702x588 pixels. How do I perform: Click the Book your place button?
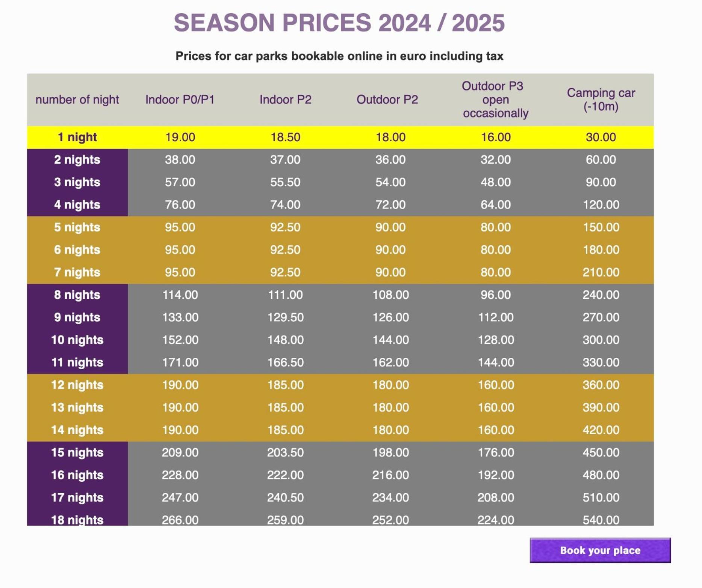click(x=600, y=550)
